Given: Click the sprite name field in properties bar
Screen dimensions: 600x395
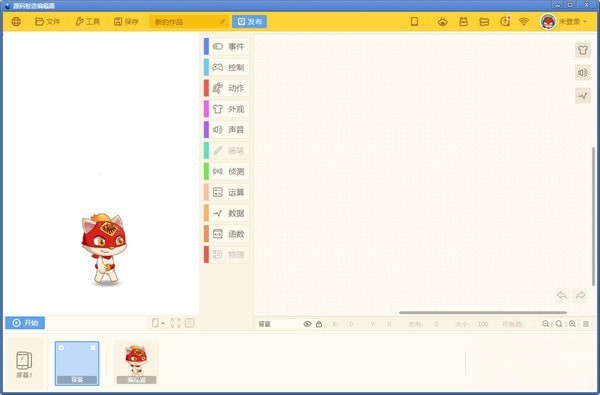Looking at the screenshot, I should tap(278, 324).
